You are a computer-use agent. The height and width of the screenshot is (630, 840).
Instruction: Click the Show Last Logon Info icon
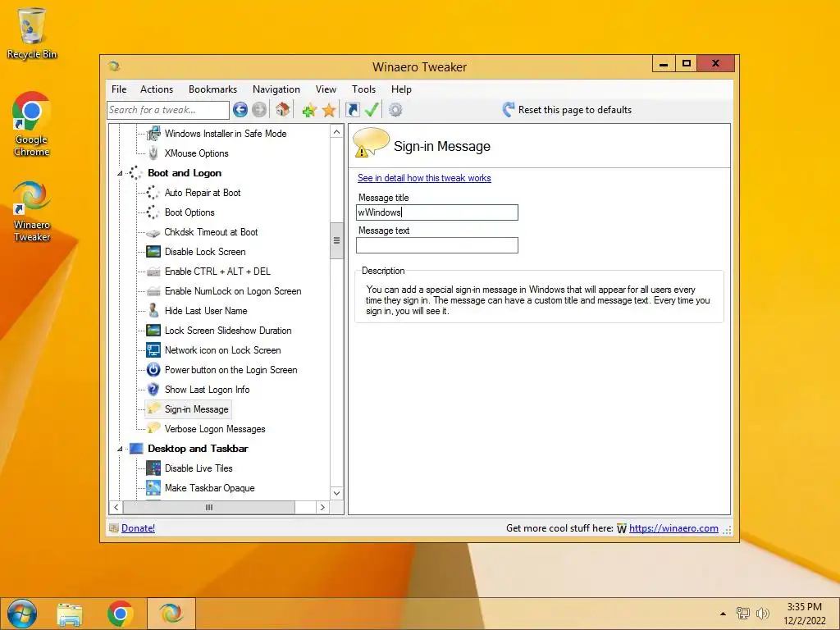[153, 390]
